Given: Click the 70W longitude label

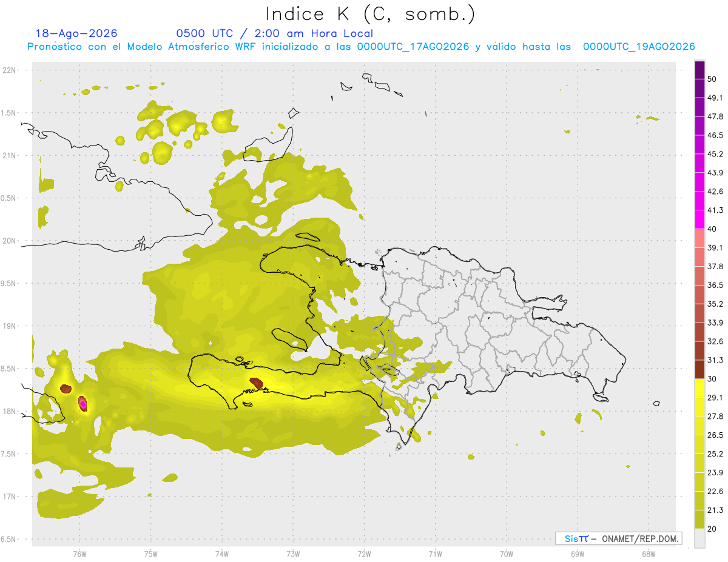Looking at the screenshot, I should [507, 555].
